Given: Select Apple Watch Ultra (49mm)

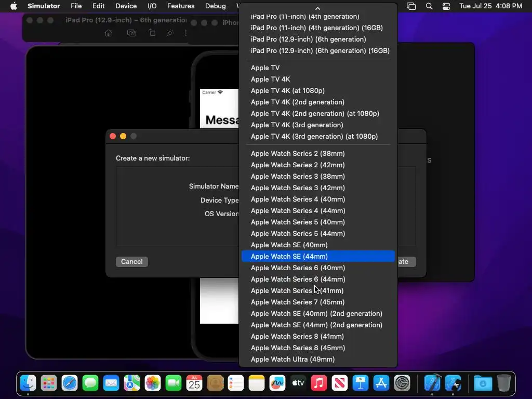Looking at the screenshot, I should (x=318, y=360).
